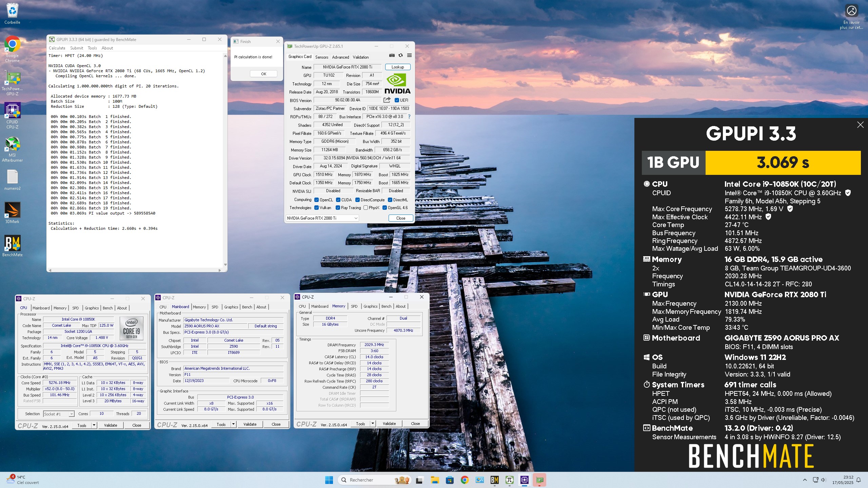
Task: Open File Explorer from the taskbar
Action: 435,480
